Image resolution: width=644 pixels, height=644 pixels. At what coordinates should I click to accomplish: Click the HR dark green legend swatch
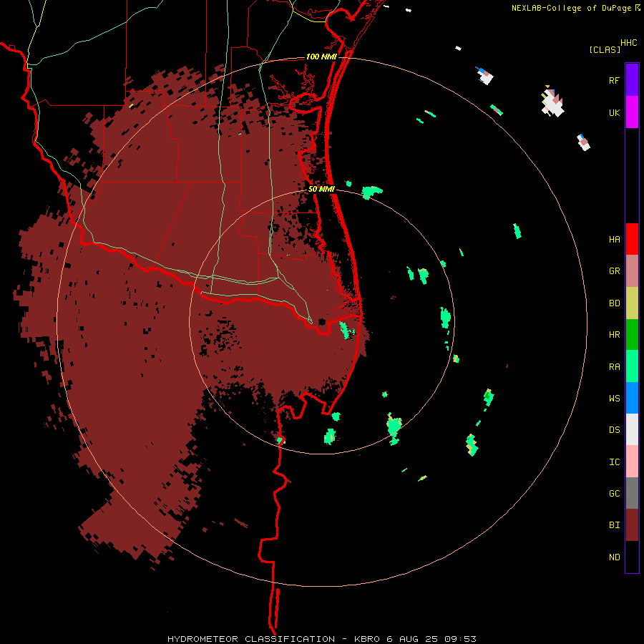point(632,335)
